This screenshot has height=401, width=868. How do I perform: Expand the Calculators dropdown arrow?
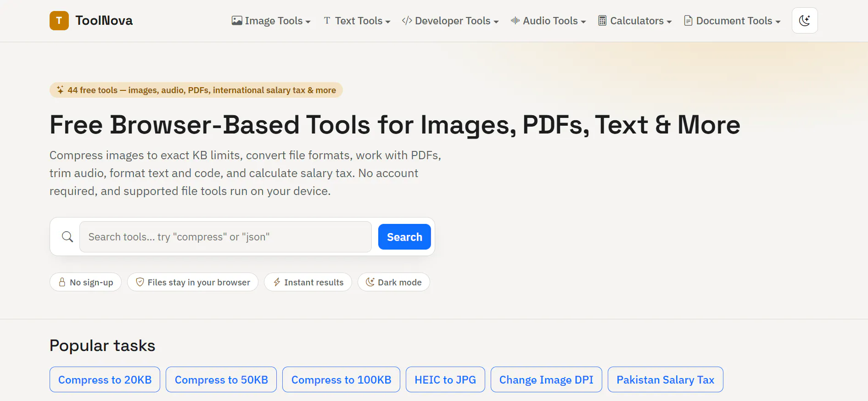[669, 22]
